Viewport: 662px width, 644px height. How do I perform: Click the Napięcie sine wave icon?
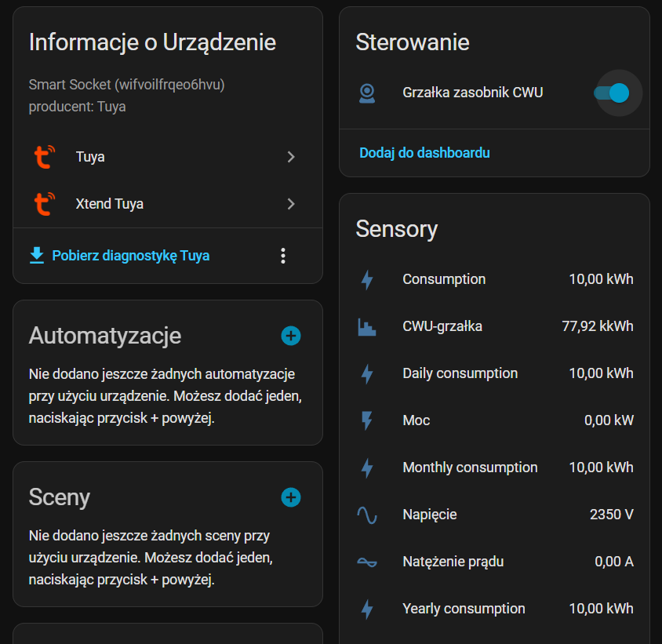tap(367, 515)
